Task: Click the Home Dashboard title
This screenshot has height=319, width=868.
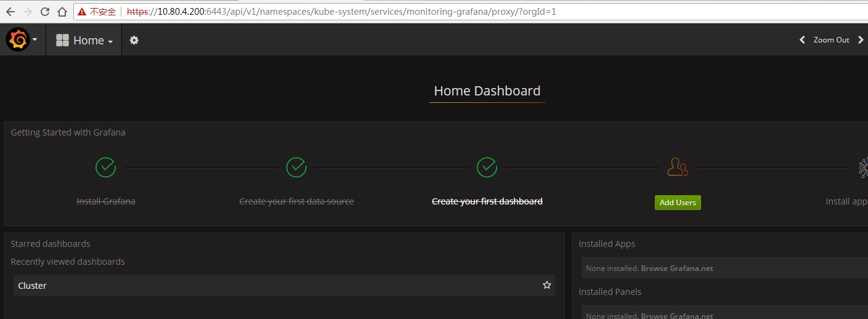Action: click(487, 91)
